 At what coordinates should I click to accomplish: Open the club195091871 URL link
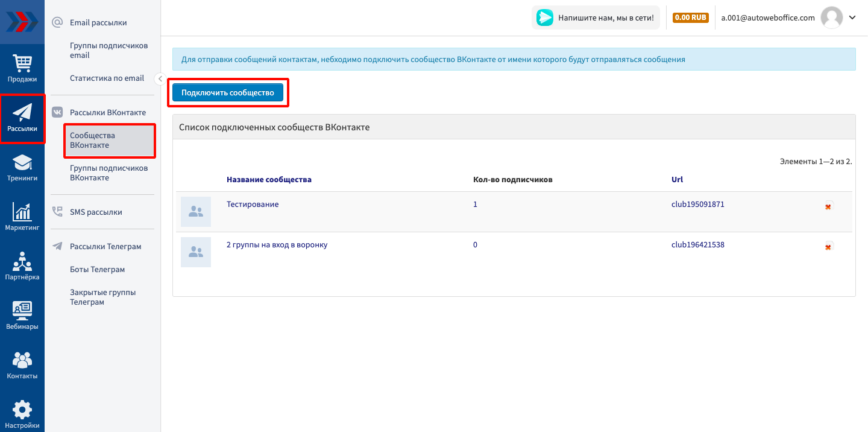[x=697, y=205]
